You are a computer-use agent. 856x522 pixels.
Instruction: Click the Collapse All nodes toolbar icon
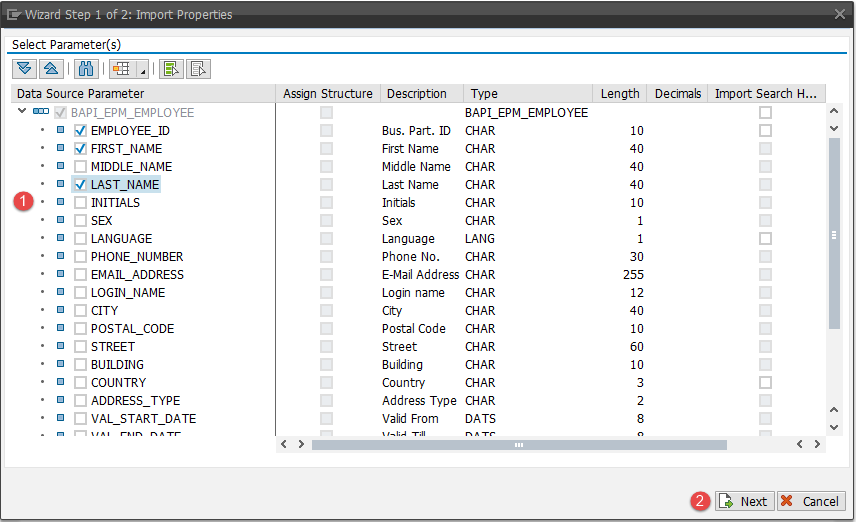pyautogui.click(x=49, y=69)
